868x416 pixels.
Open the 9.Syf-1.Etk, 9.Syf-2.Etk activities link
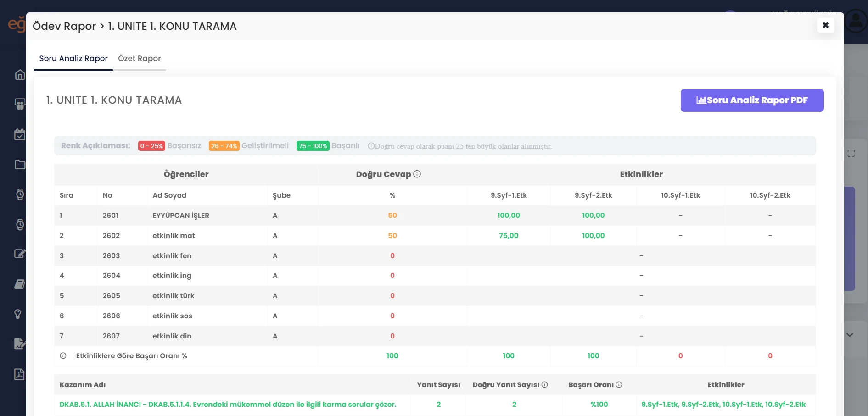[723, 405]
